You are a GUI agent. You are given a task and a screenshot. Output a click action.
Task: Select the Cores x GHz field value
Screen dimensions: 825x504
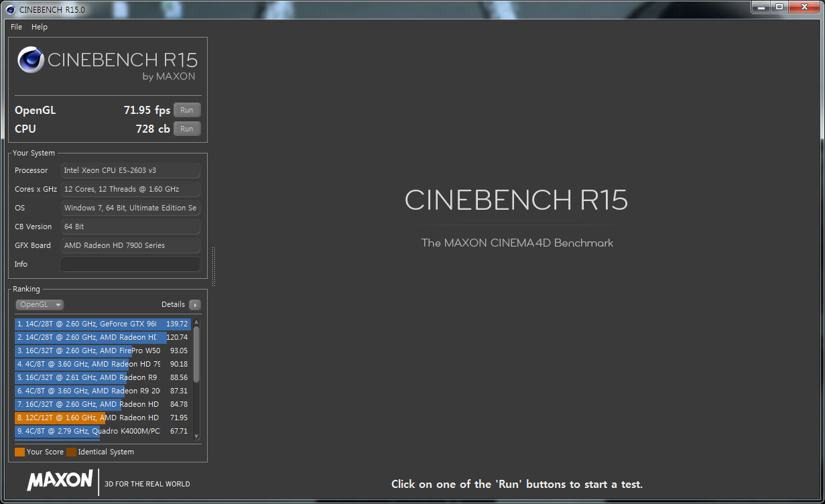tap(131, 189)
